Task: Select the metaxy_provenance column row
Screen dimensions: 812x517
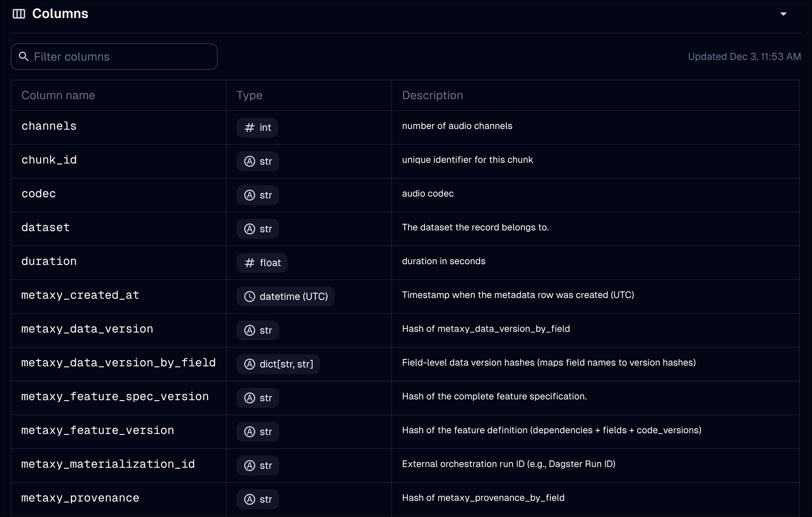Action: coord(80,498)
